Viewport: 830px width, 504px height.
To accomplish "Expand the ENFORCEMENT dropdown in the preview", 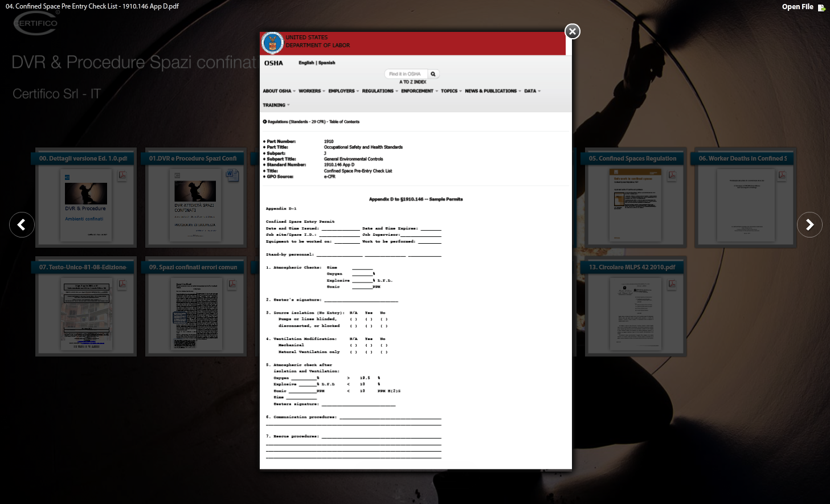I will click(419, 91).
